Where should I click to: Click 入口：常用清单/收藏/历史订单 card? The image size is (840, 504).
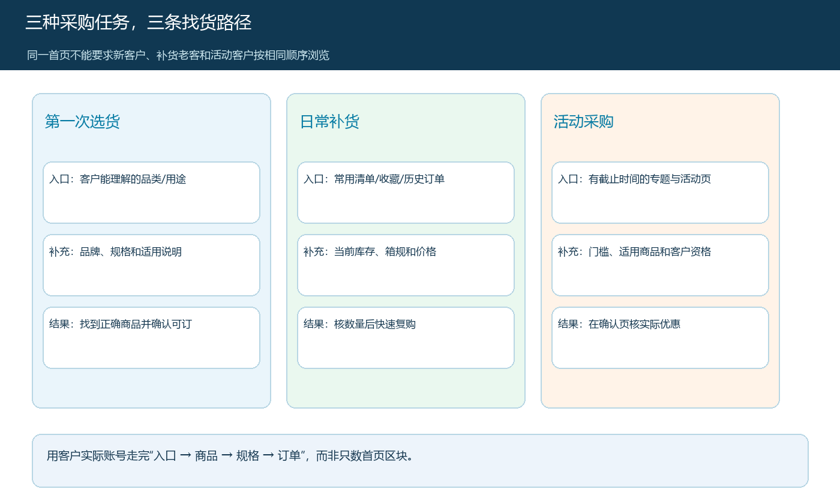(x=406, y=193)
